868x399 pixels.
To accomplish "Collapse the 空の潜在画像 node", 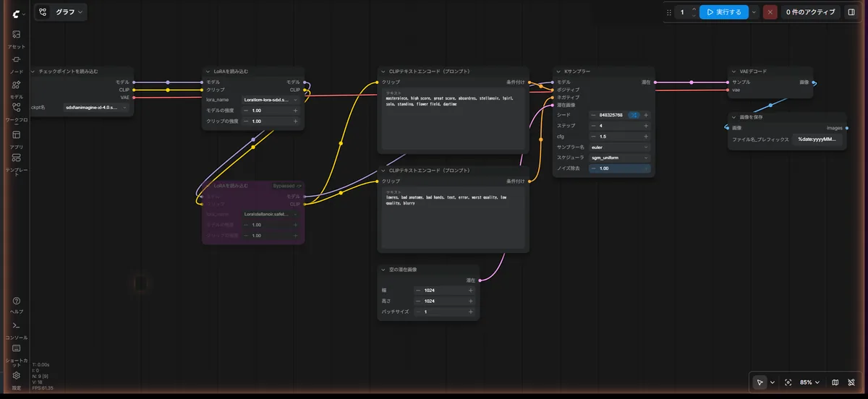I will [x=383, y=269].
